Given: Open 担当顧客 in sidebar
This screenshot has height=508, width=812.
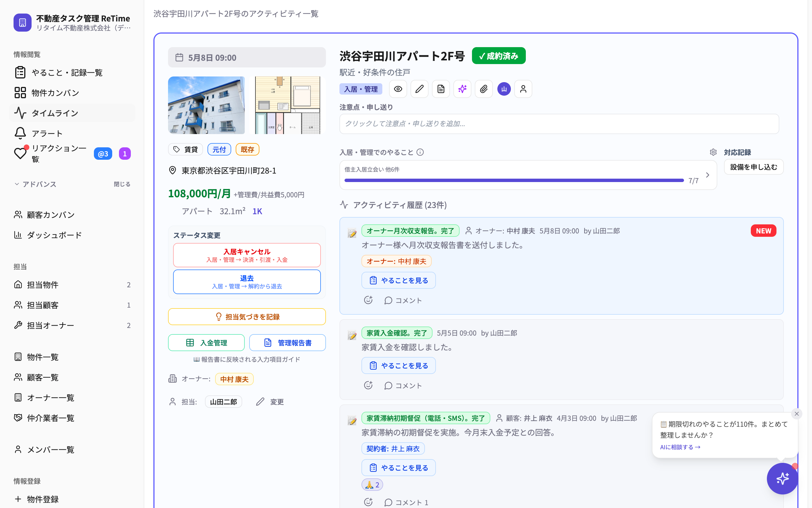Looking at the screenshot, I should (72, 305).
